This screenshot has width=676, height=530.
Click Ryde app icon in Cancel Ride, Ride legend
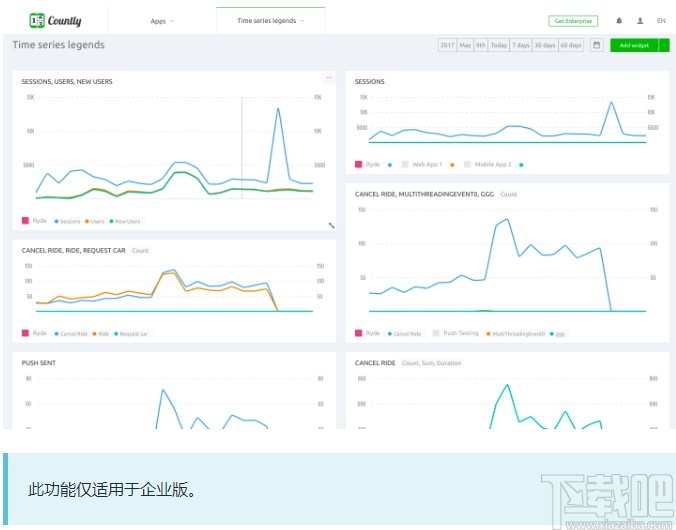[25, 333]
